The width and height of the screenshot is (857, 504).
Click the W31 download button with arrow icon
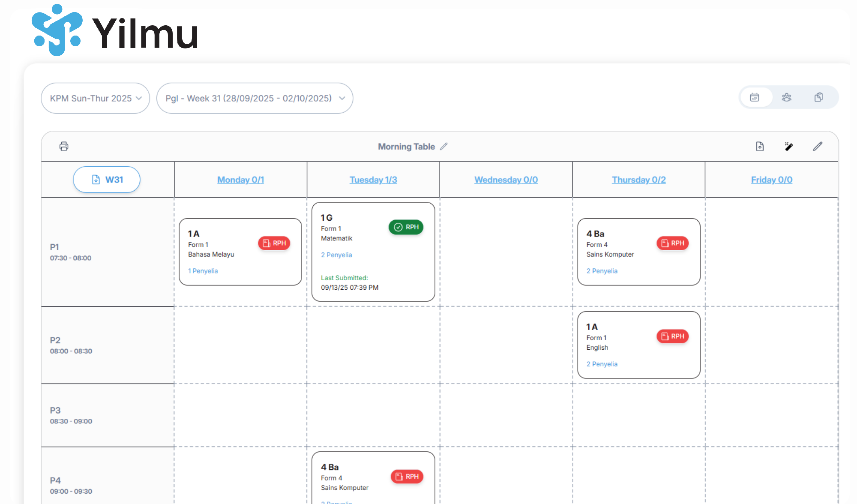pos(106,180)
